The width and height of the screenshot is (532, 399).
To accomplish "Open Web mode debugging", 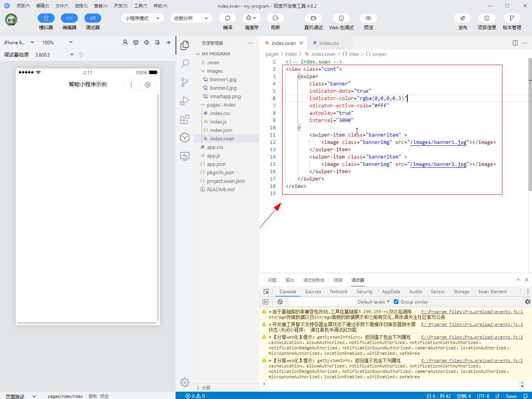I will click(x=341, y=18).
